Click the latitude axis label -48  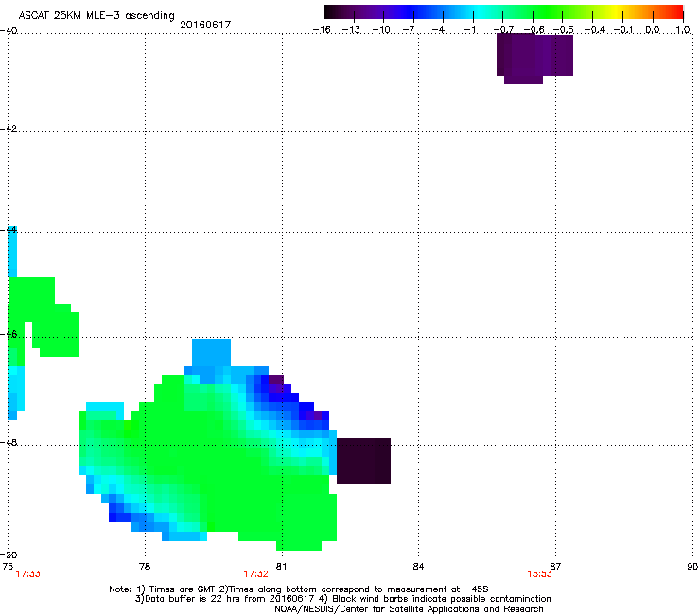[x=9, y=442]
